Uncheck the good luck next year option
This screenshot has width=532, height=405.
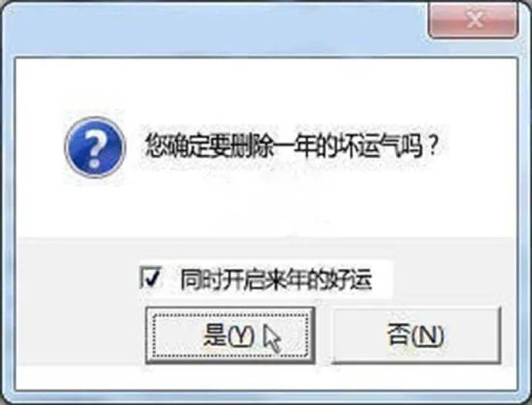tap(150, 278)
